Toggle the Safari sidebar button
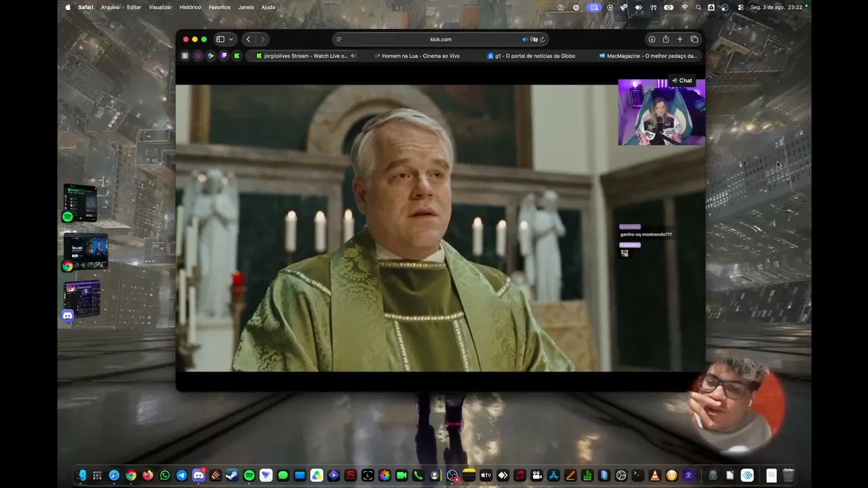Viewport: 868px width, 488px height. click(x=220, y=39)
